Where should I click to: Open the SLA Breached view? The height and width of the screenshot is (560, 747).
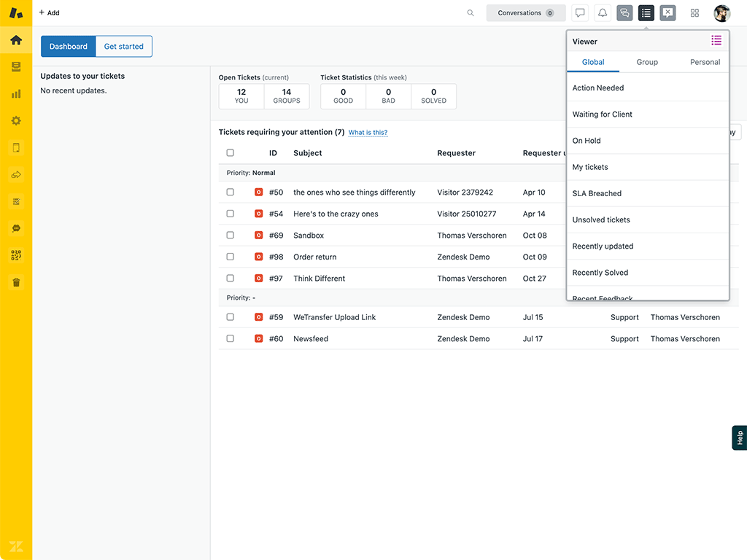(648, 193)
